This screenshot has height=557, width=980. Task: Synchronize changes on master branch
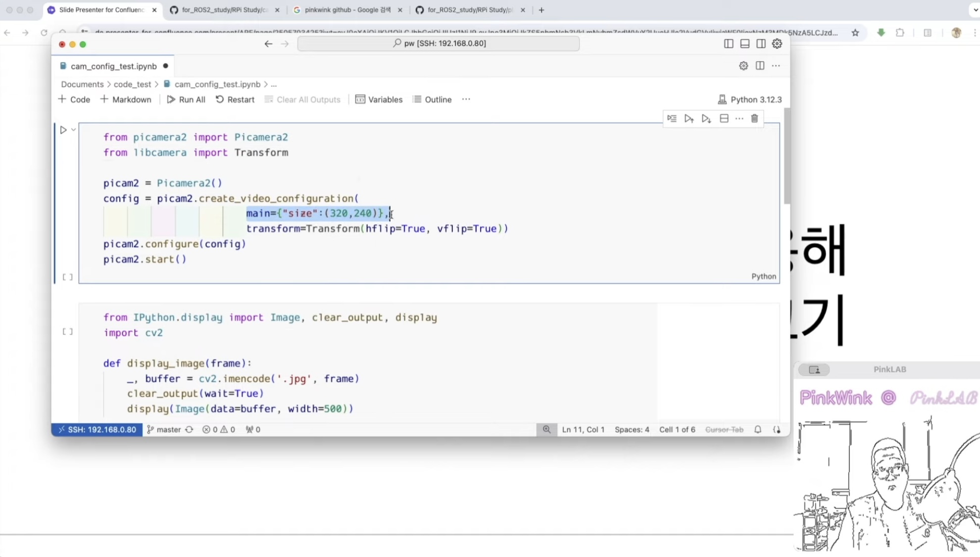(189, 430)
